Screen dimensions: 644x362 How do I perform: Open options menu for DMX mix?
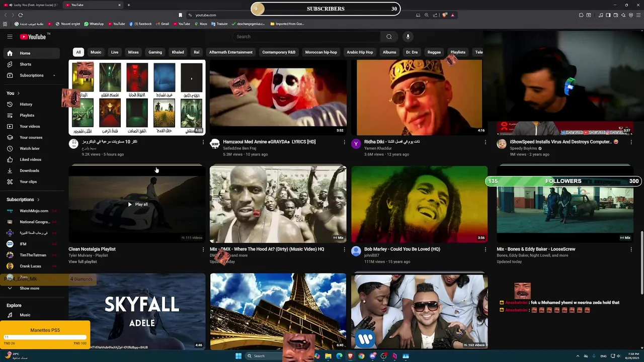[x=344, y=249]
